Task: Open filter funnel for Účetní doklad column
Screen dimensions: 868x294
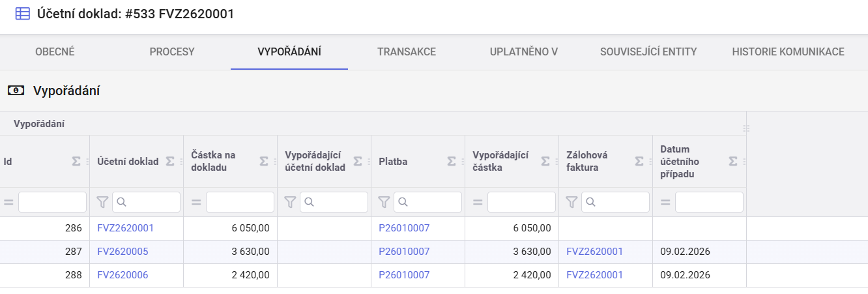Action: [102, 203]
